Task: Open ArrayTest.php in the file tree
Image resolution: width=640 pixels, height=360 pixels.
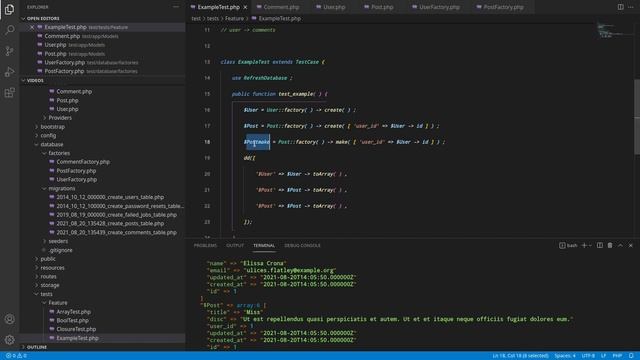Action: click(x=73, y=312)
